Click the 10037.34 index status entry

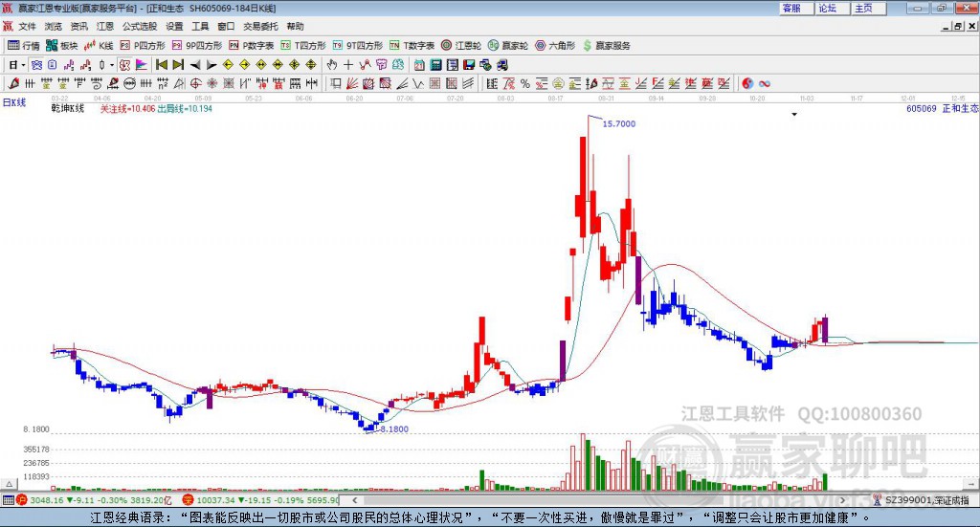pos(260,500)
